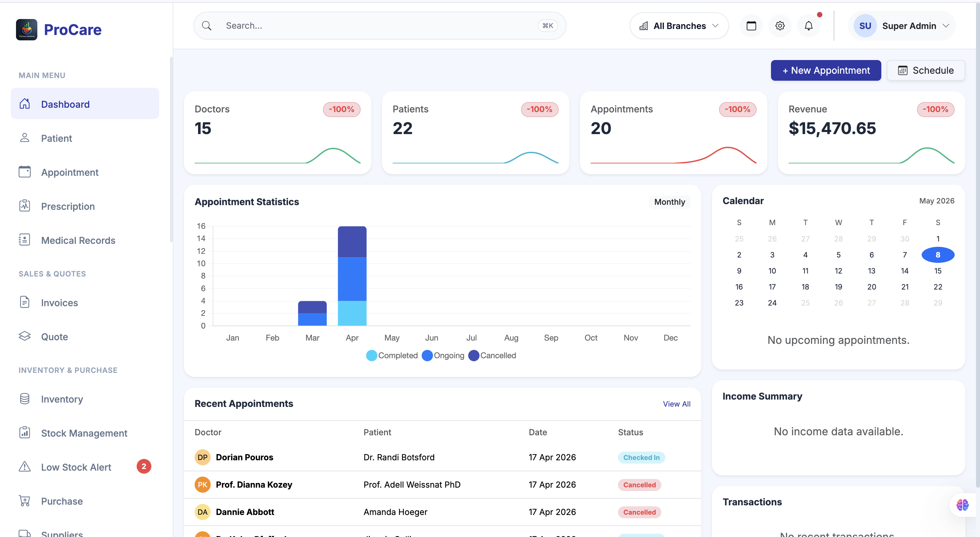Open the calendar icon in top bar

[751, 25]
